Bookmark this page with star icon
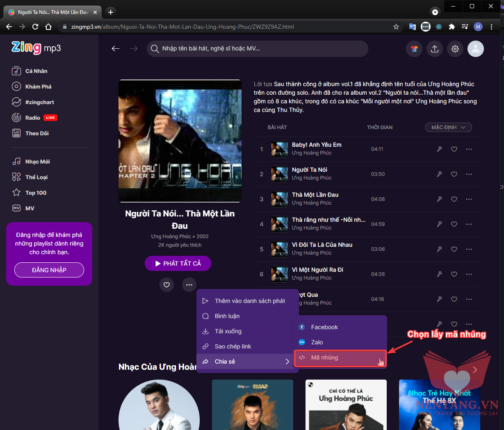Screen dimensions: 504x430 396,27
